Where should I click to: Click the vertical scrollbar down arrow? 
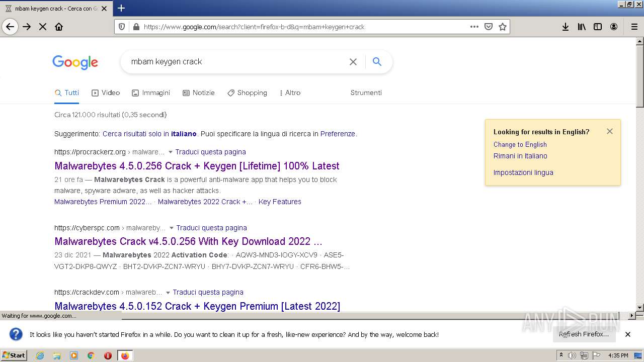coord(639,307)
